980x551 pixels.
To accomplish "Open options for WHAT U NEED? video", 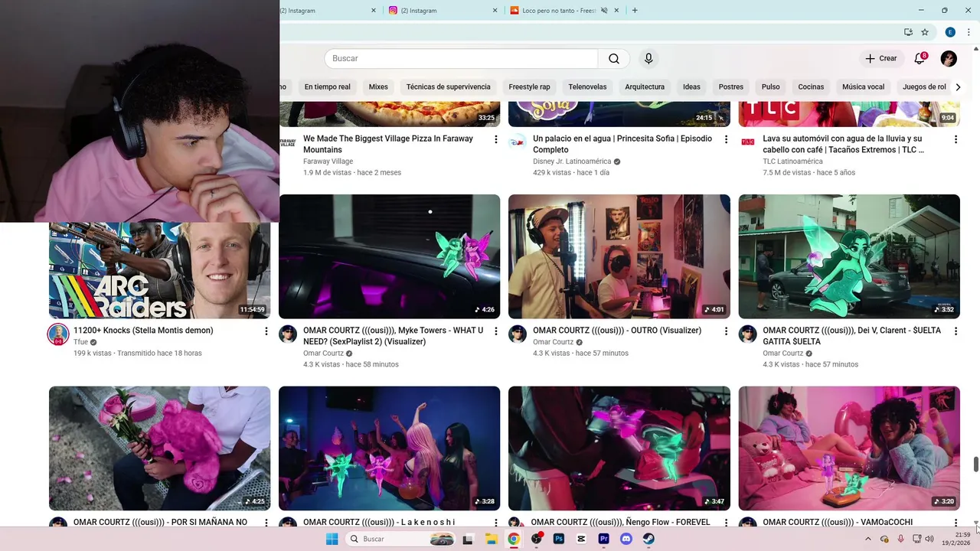I will pyautogui.click(x=496, y=331).
